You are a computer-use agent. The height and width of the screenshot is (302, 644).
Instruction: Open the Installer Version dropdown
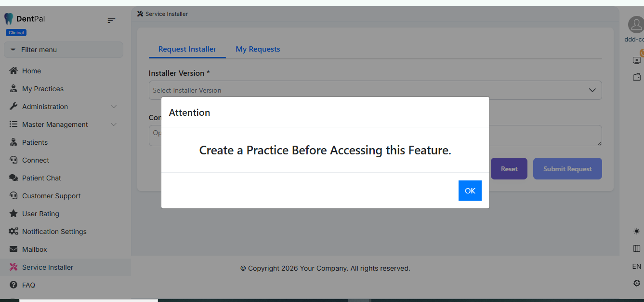pyautogui.click(x=375, y=90)
